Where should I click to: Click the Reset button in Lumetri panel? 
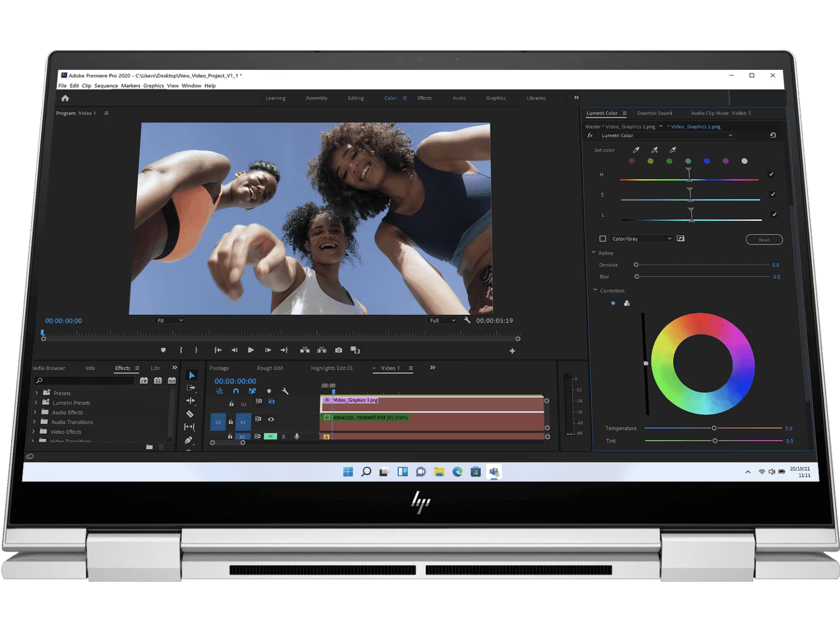(764, 240)
